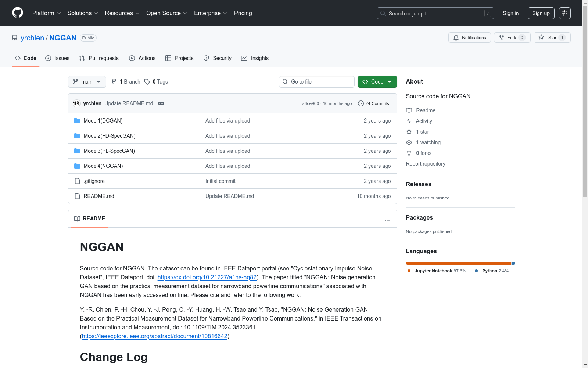Open the Platform dropdown menu
The height and width of the screenshot is (368, 588).
[46, 13]
